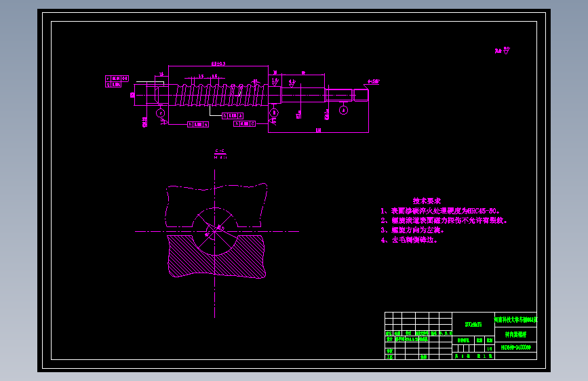Select note 3 螺旋方向为左旋
This screenshot has height=381, width=588.
pyautogui.click(x=412, y=230)
